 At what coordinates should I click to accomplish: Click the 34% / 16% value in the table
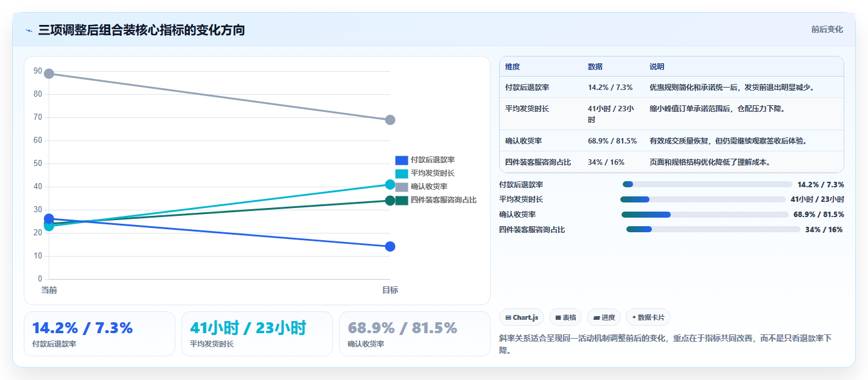pyautogui.click(x=605, y=162)
